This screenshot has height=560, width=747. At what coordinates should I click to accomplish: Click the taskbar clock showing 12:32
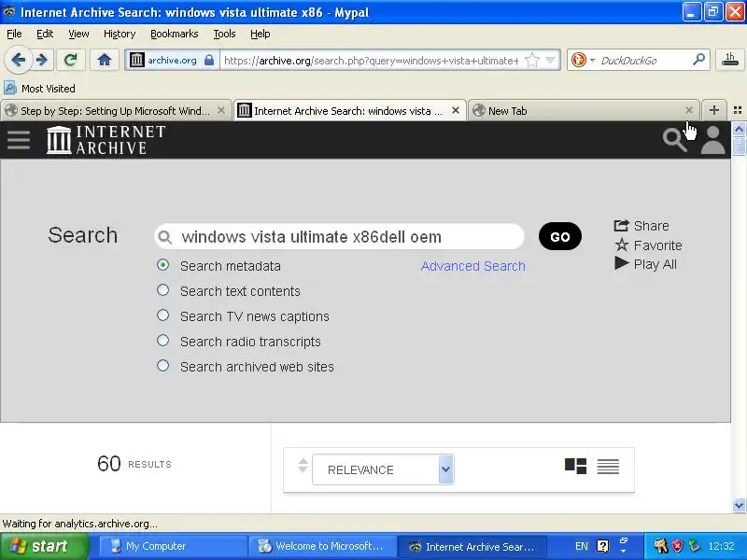click(721, 546)
